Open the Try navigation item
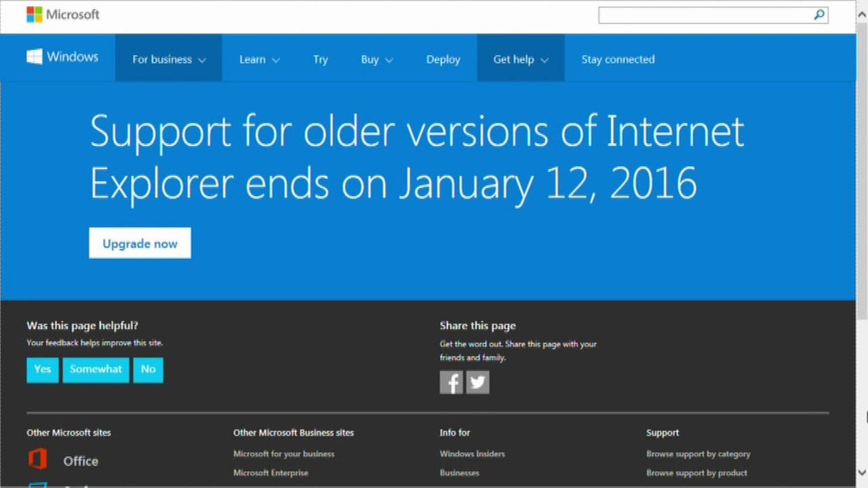This screenshot has height=488, width=868. click(x=320, y=59)
